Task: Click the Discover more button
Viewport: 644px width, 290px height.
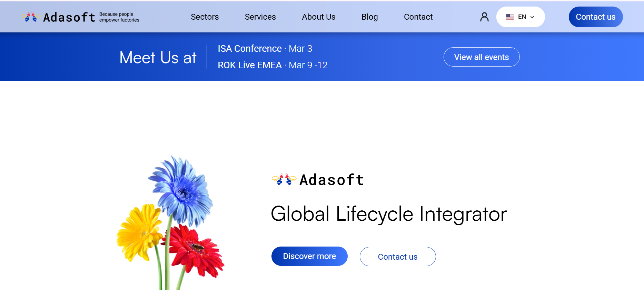Action: tap(309, 256)
